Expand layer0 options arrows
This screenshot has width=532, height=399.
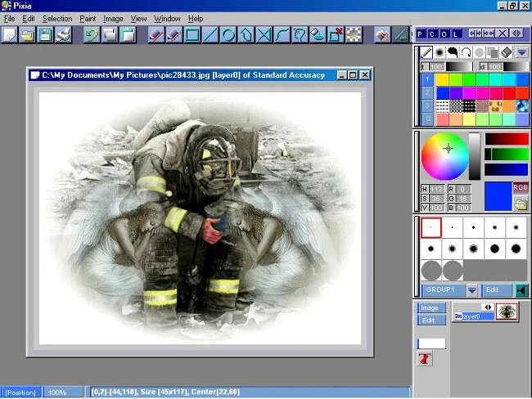point(488,307)
